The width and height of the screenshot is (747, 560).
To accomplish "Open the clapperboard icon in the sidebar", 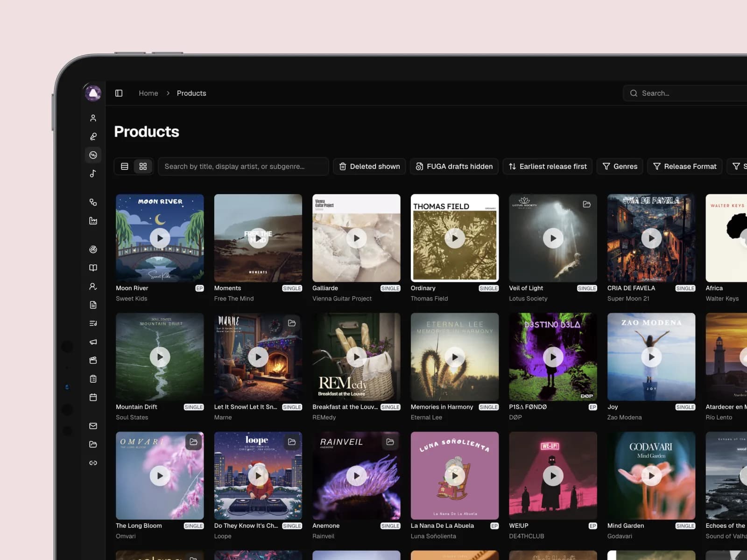I will click(93, 360).
